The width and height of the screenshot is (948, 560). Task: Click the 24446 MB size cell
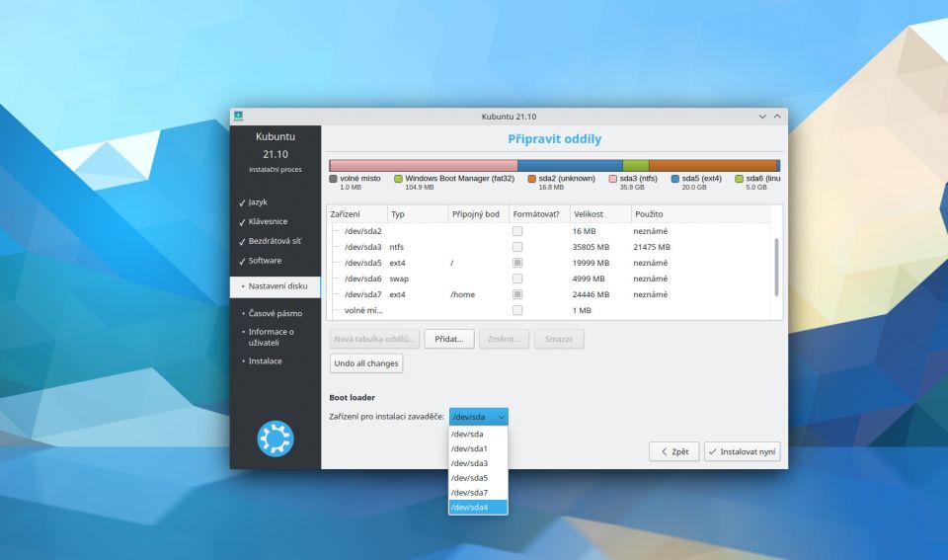591,294
